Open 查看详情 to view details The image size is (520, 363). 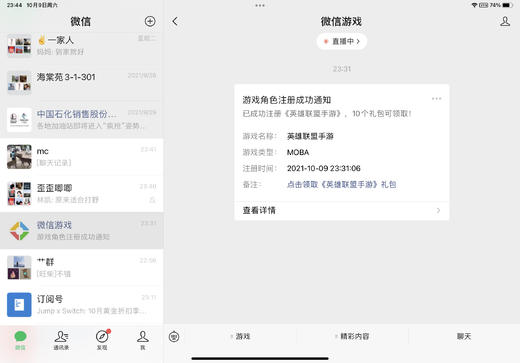(x=342, y=210)
